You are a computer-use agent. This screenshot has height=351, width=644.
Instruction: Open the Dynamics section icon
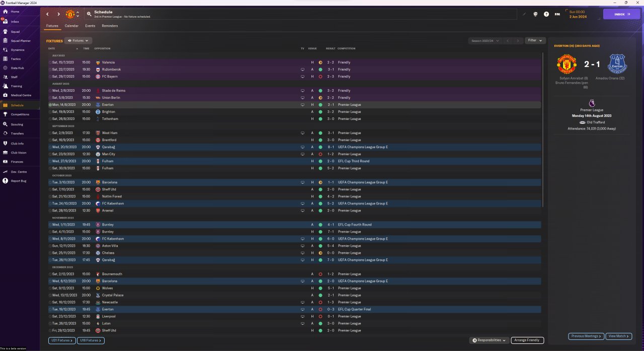(x=5, y=50)
